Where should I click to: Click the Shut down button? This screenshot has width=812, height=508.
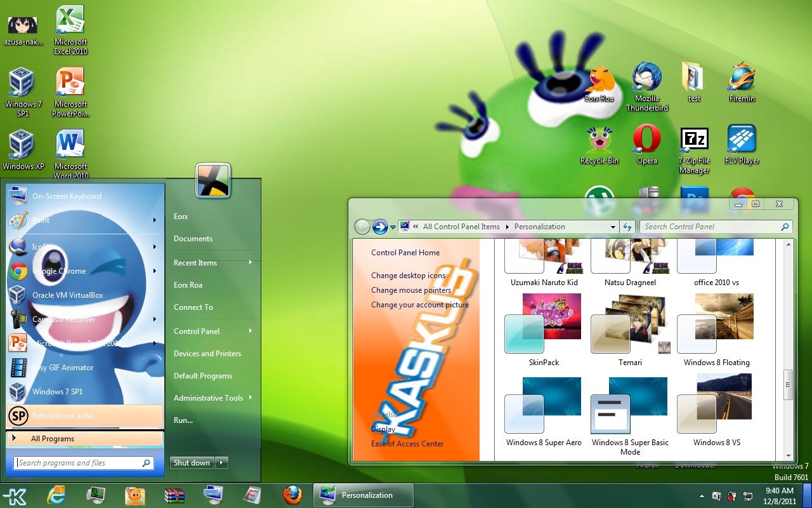pyautogui.click(x=192, y=463)
